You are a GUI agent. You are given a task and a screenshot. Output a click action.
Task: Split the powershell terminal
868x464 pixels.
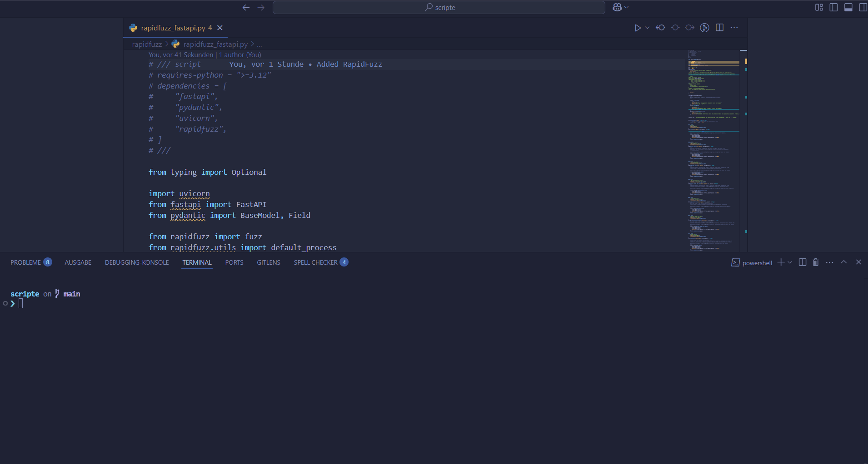click(803, 262)
